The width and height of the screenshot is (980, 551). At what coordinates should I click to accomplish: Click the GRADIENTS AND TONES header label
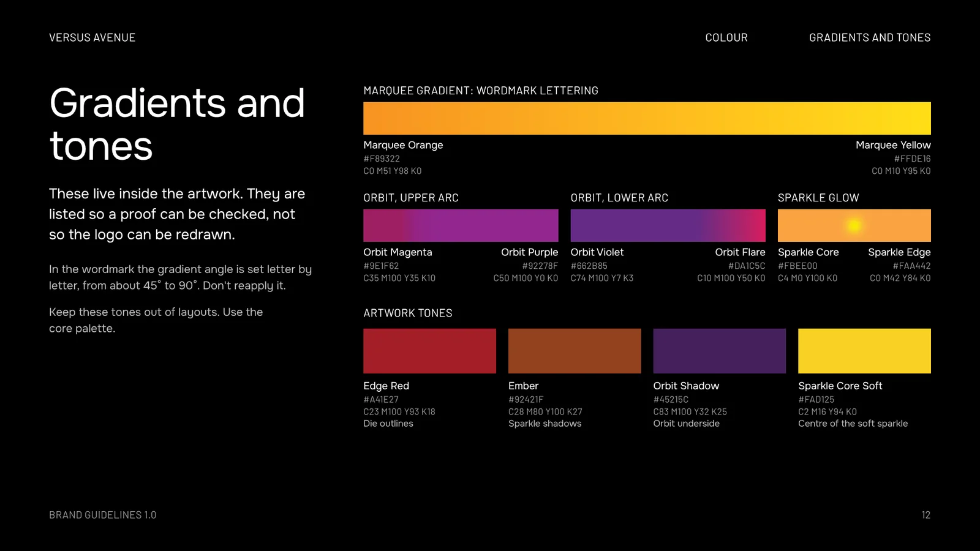coord(870,37)
